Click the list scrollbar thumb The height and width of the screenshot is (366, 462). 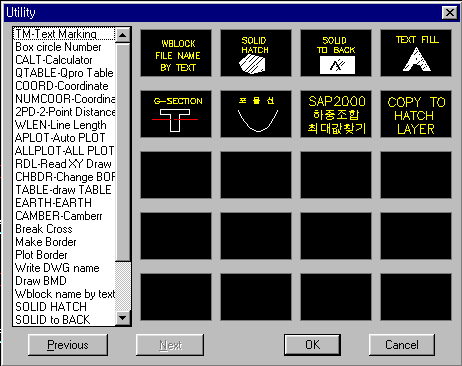point(123,152)
